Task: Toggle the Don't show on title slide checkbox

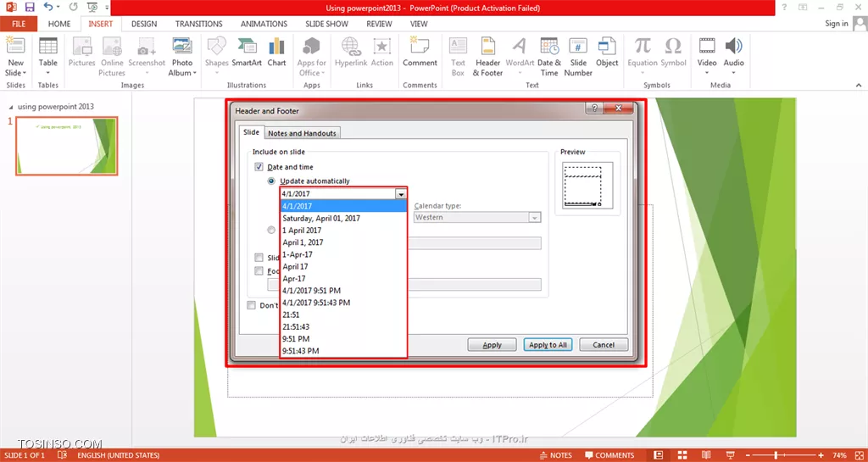Action: [x=251, y=305]
